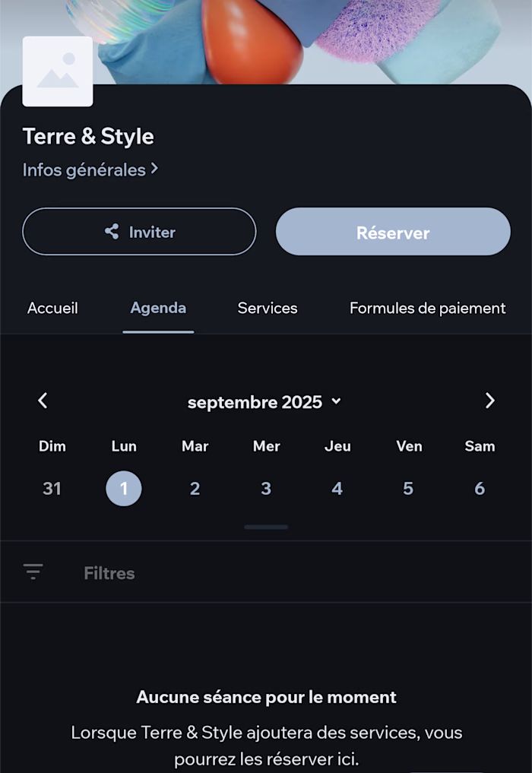Open the Formules de paiement tab
The width and height of the screenshot is (532, 773).
coord(427,308)
